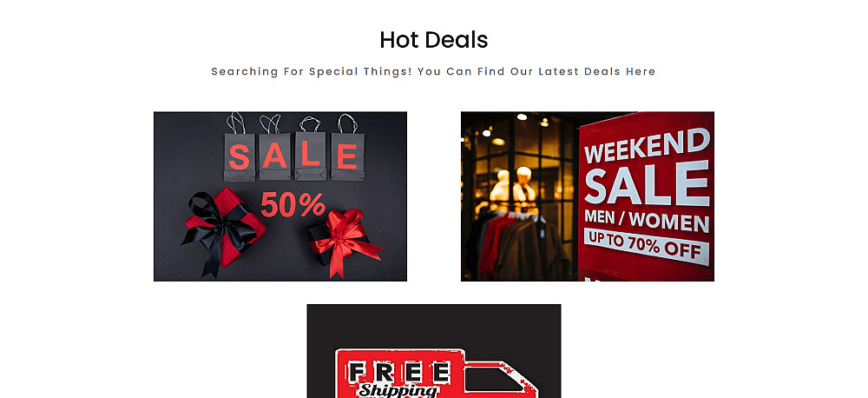Open the Free Shipping truck banner
The image size is (868, 398).
pos(434,351)
